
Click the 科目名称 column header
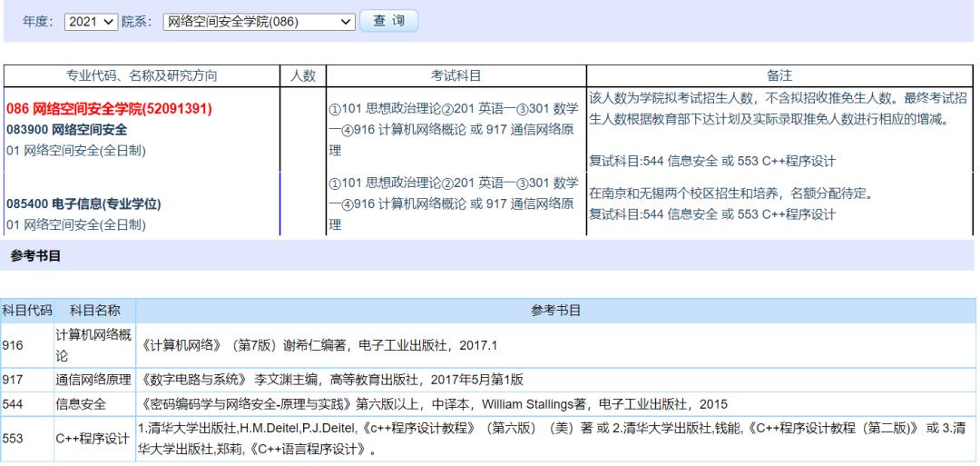pyautogui.click(x=94, y=311)
